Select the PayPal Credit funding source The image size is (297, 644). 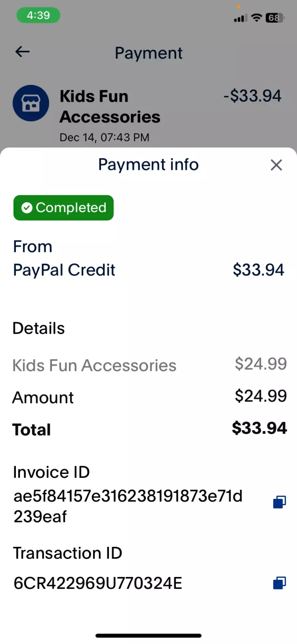pyautogui.click(x=148, y=270)
